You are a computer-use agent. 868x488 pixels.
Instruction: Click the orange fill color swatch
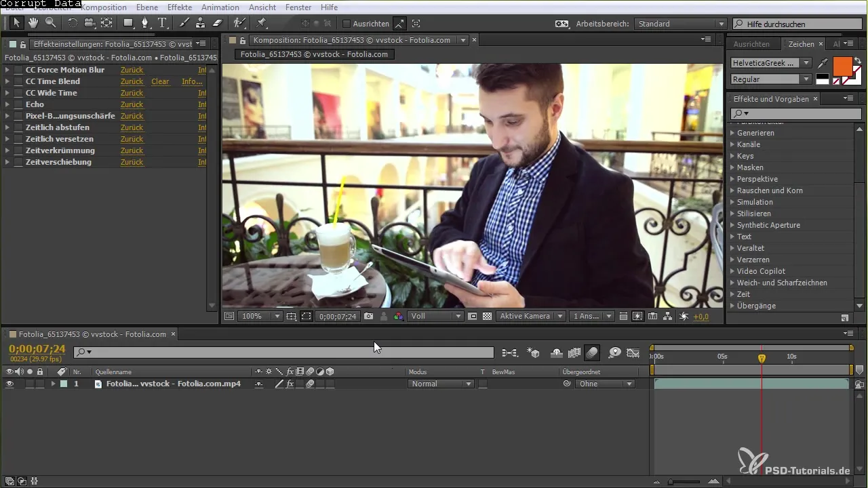point(842,67)
